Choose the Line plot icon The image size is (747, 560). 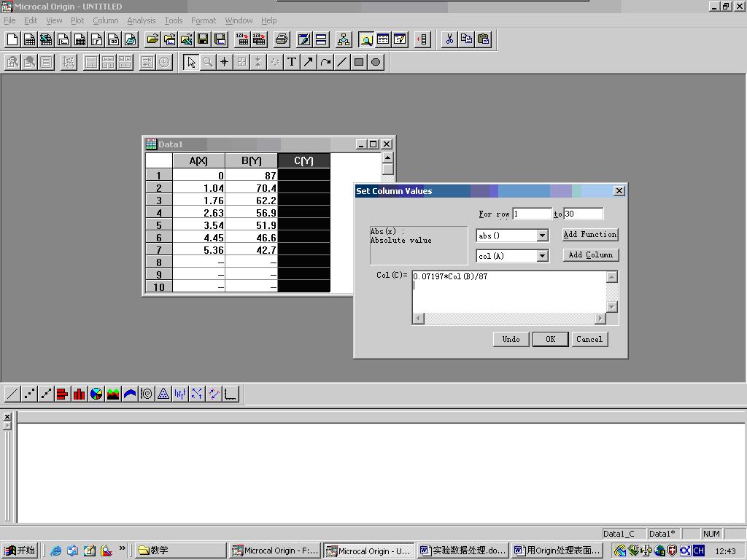(x=12, y=394)
